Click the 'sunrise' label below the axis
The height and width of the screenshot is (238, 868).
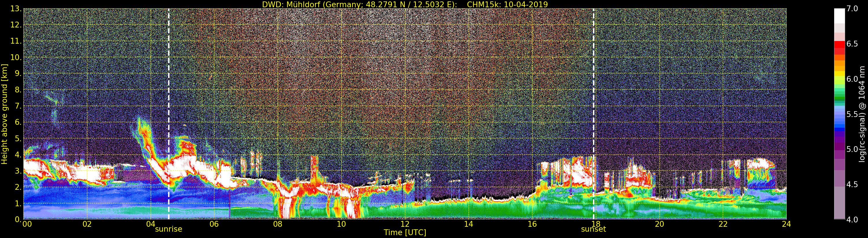pyautogui.click(x=168, y=229)
